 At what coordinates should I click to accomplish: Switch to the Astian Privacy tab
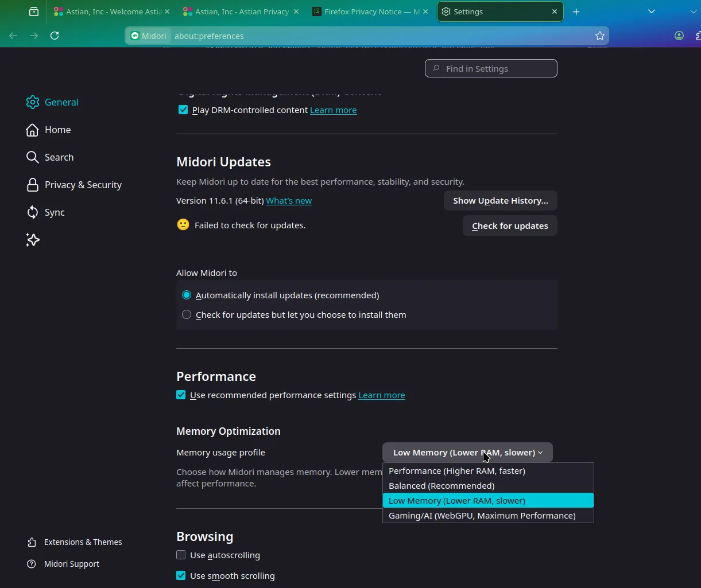(x=242, y=11)
